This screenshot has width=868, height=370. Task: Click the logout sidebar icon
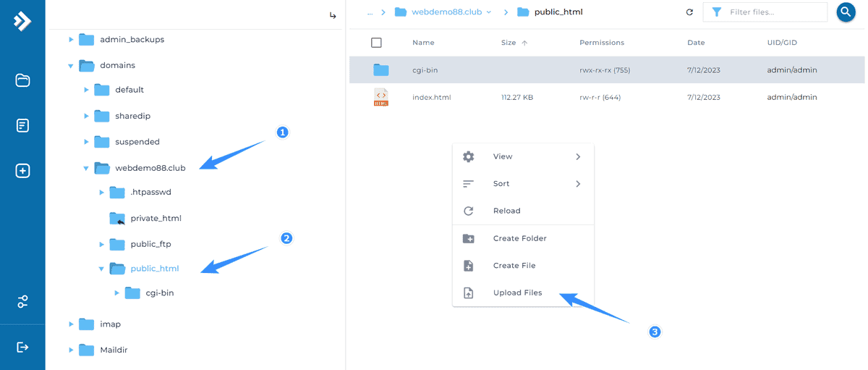22,348
